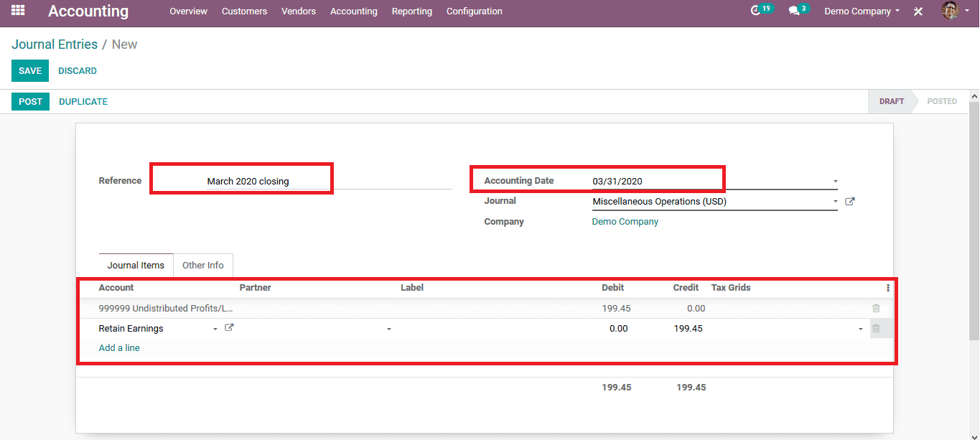The image size is (980, 440).
Task: Open the Demo Company link in Company field
Action: pyautogui.click(x=625, y=222)
